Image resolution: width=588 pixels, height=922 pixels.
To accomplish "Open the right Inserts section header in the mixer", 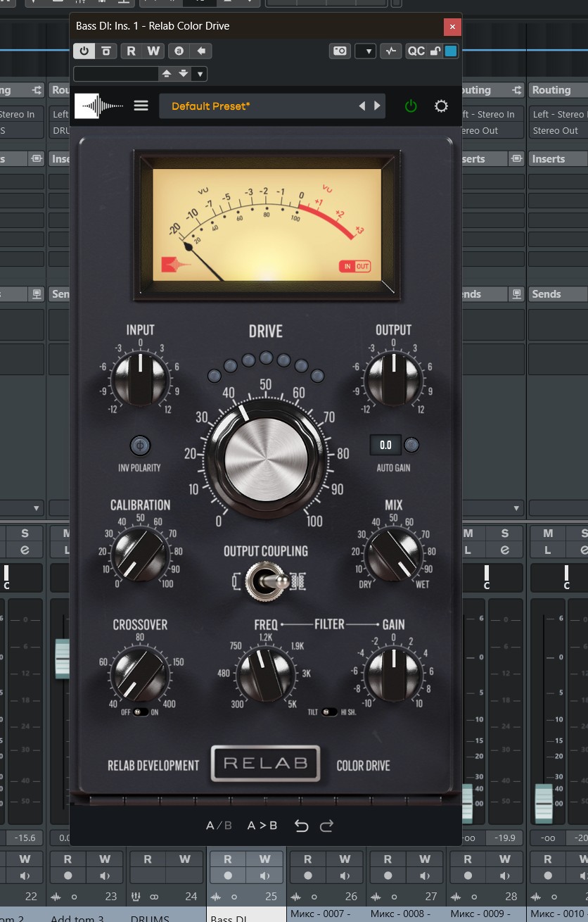I will click(x=558, y=159).
